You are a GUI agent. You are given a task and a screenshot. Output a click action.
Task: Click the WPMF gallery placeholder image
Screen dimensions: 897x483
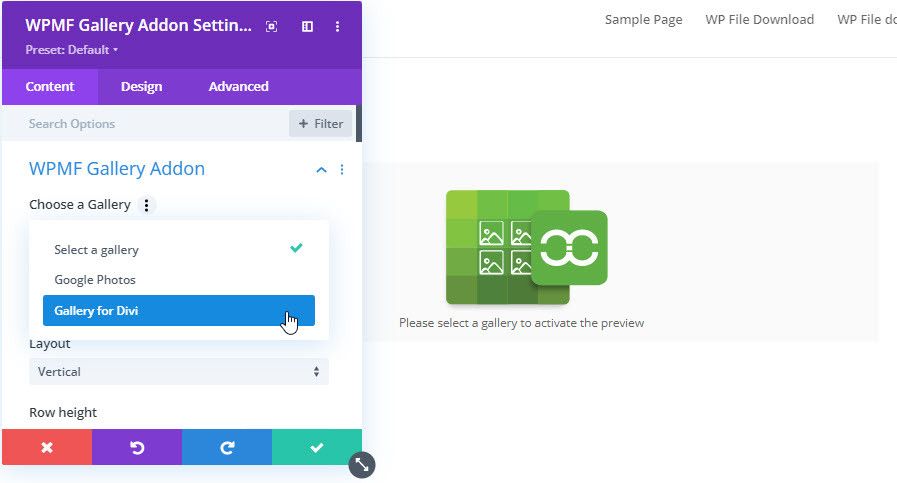(526, 247)
